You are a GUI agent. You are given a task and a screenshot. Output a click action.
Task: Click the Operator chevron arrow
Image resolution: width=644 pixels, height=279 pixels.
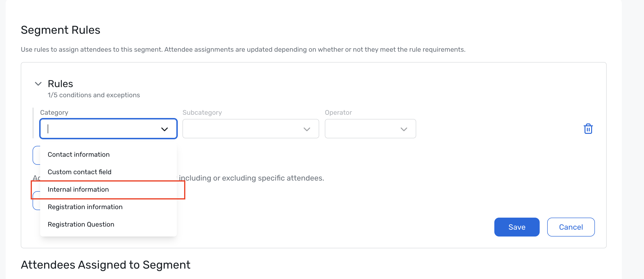tap(404, 129)
